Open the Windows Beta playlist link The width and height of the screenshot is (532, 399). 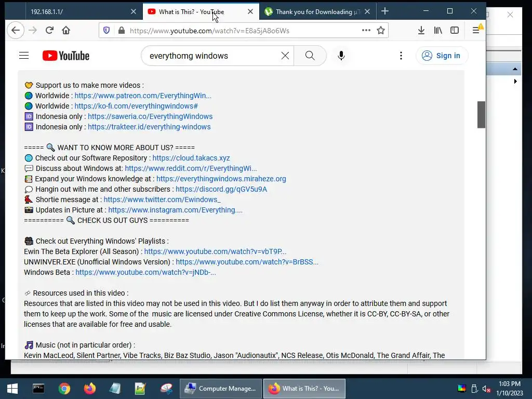145,272
